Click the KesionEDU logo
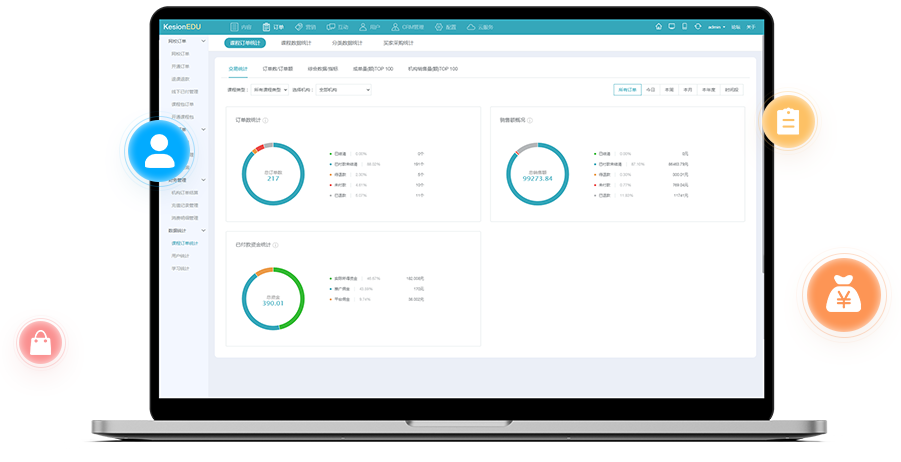This screenshot has width=901, height=462. pos(182,27)
